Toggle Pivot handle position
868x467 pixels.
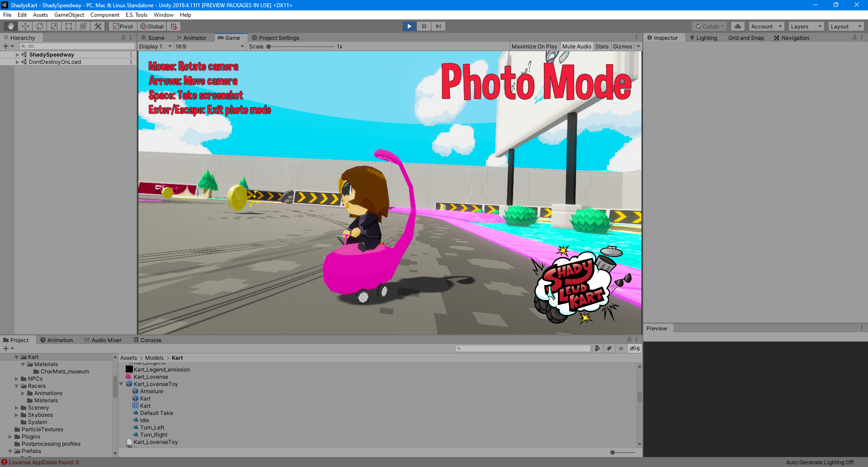(x=123, y=26)
